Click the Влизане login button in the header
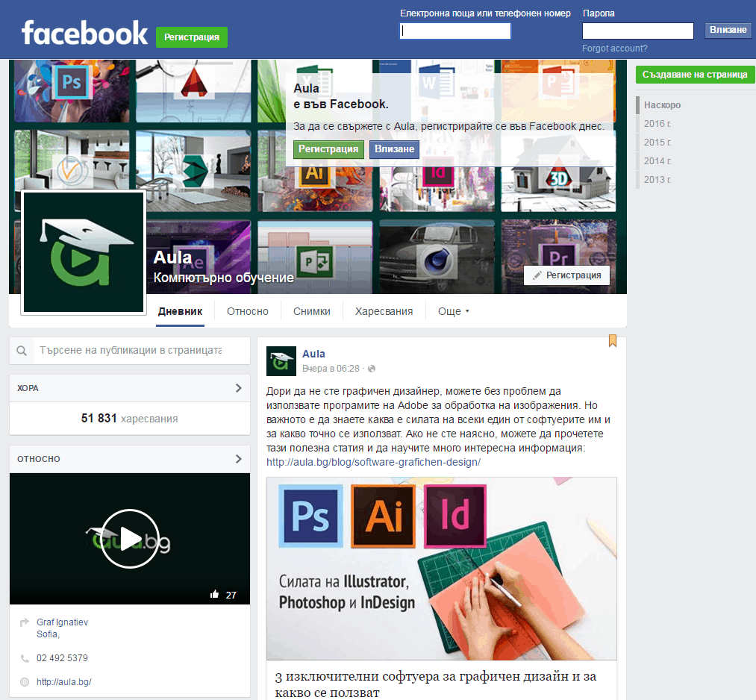The height and width of the screenshot is (700, 756). (x=728, y=30)
